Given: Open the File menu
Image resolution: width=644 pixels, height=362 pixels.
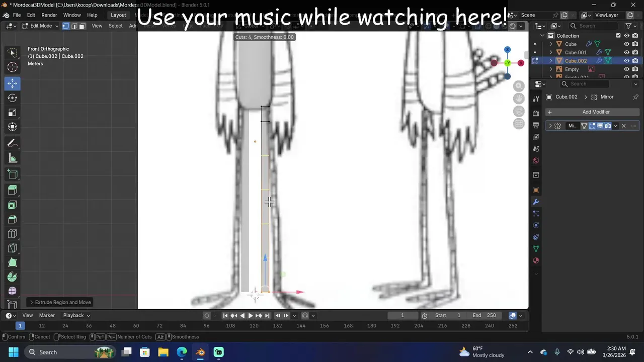Looking at the screenshot, I should coord(17,15).
